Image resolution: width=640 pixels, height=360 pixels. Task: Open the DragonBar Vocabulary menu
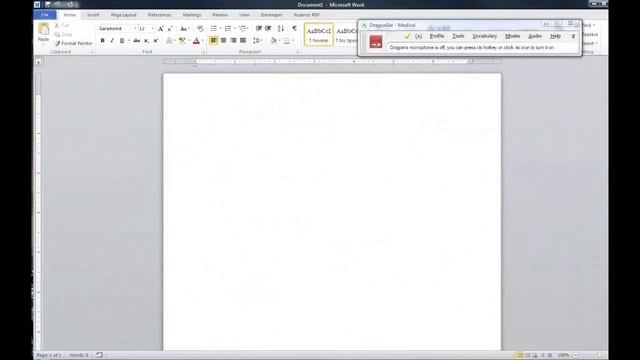click(484, 36)
